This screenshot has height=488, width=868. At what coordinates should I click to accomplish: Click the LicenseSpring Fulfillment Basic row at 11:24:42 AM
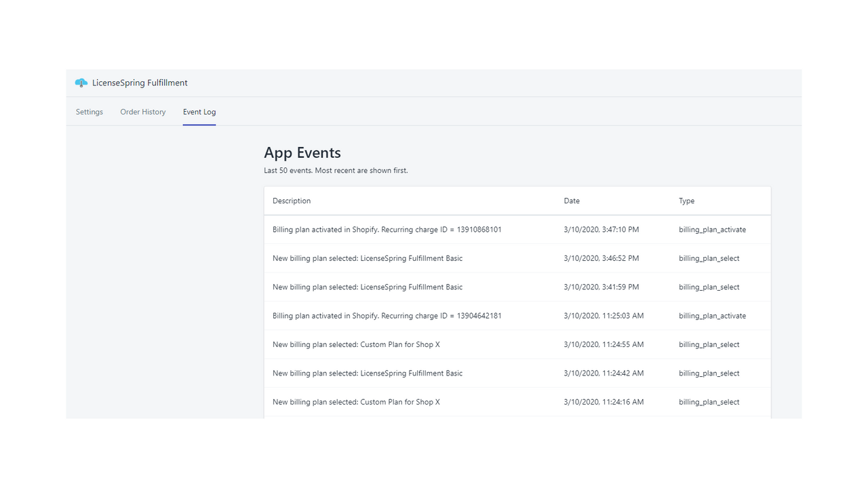[x=367, y=373]
